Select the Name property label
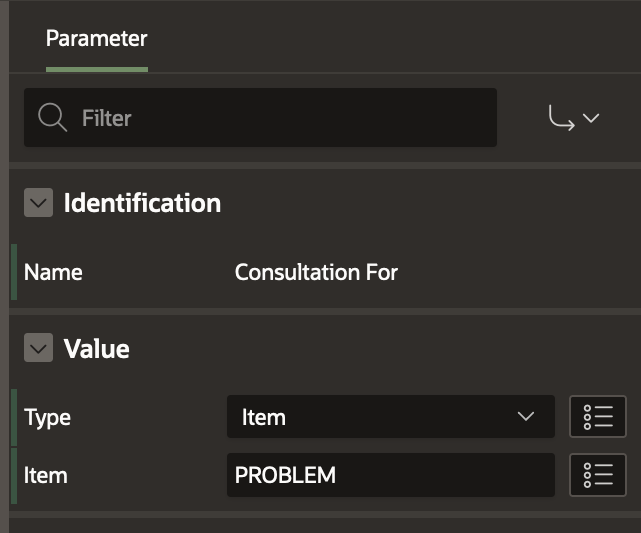641x533 pixels. point(53,272)
